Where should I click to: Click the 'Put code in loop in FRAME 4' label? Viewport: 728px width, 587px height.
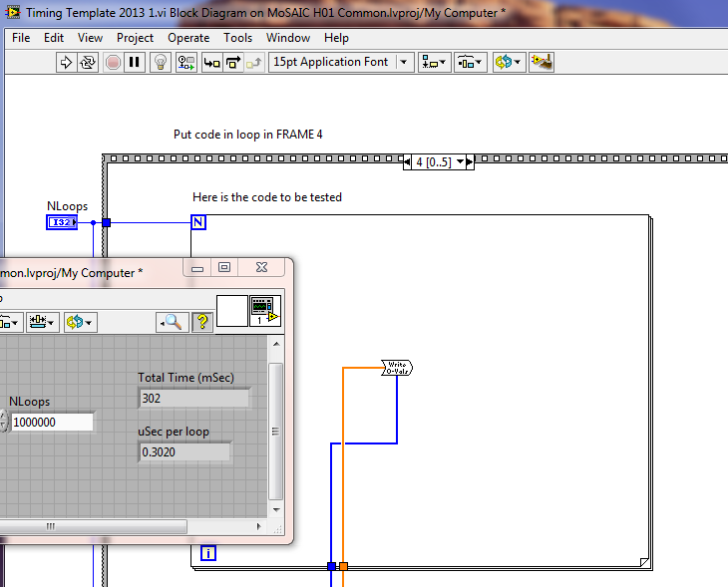248,135
